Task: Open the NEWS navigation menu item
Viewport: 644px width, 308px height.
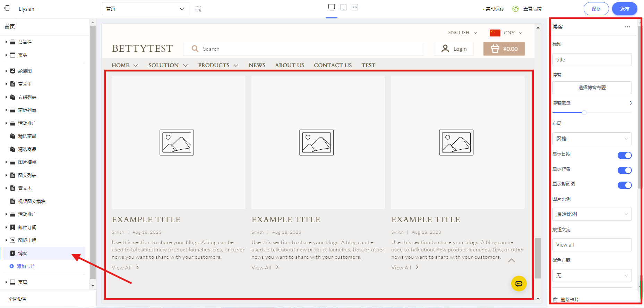Action: [257, 65]
